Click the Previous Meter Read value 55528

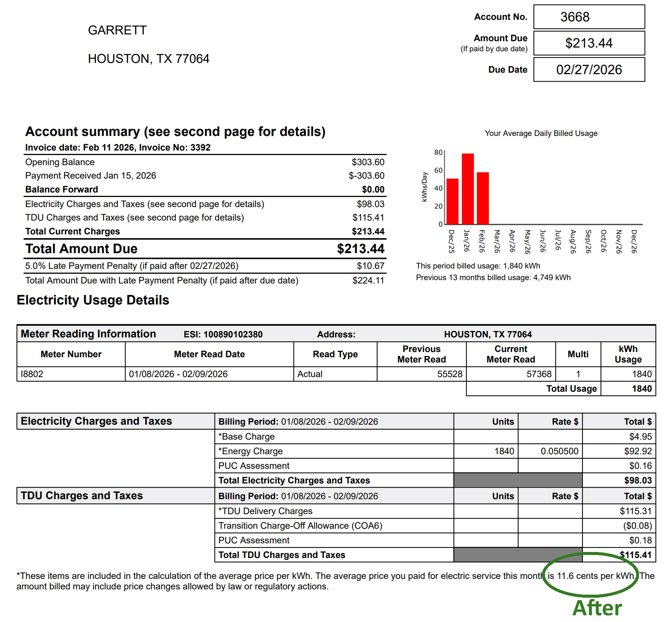[x=449, y=374]
